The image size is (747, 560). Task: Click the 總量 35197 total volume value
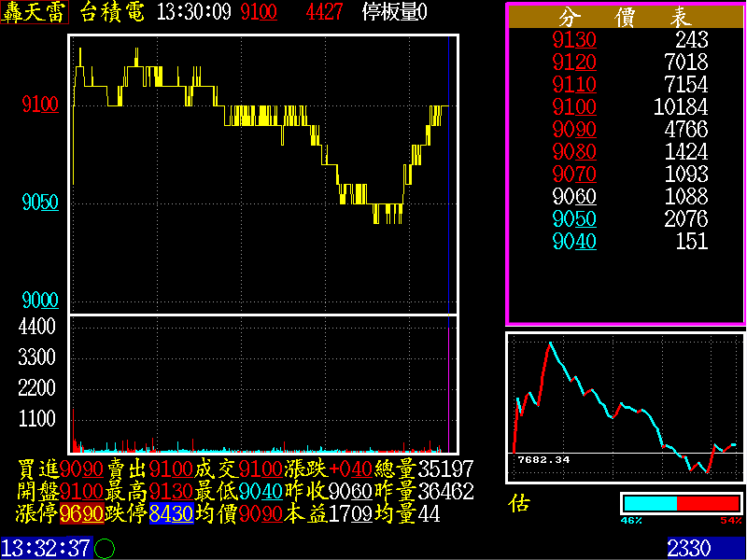[446, 469]
